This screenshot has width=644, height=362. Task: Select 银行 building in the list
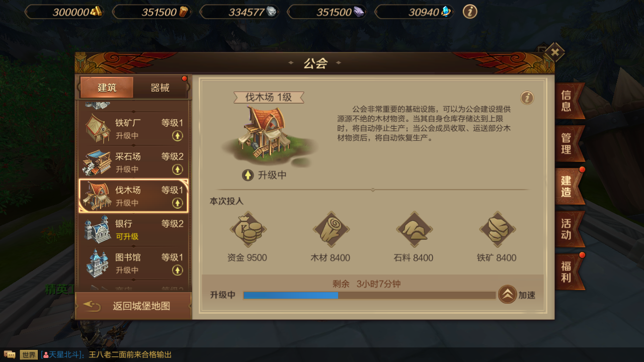[x=133, y=230]
